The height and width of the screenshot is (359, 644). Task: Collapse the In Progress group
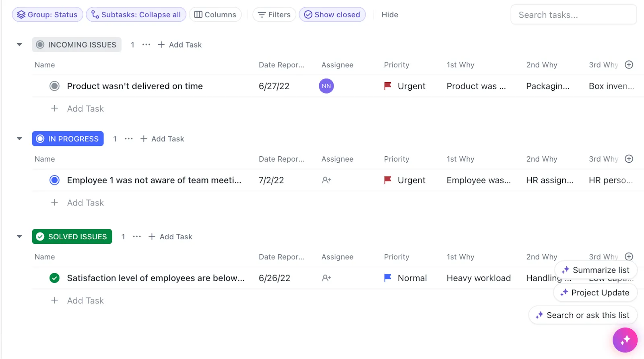tap(19, 139)
